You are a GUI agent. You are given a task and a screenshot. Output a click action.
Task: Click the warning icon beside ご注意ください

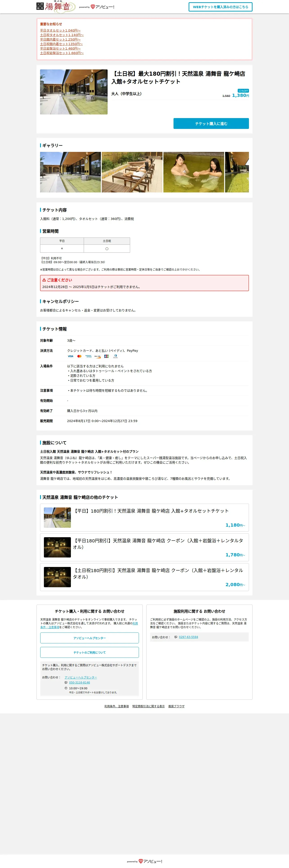click(x=44, y=280)
